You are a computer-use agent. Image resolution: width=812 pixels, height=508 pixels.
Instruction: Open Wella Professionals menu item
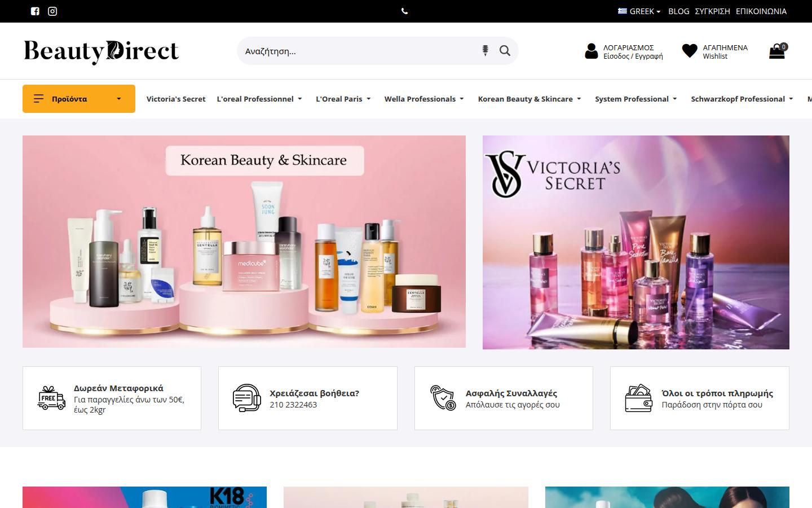420,99
